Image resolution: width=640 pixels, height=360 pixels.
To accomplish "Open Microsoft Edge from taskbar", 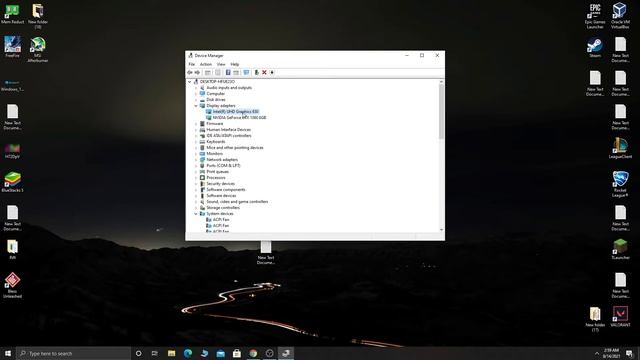I will click(x=188, y=353).
